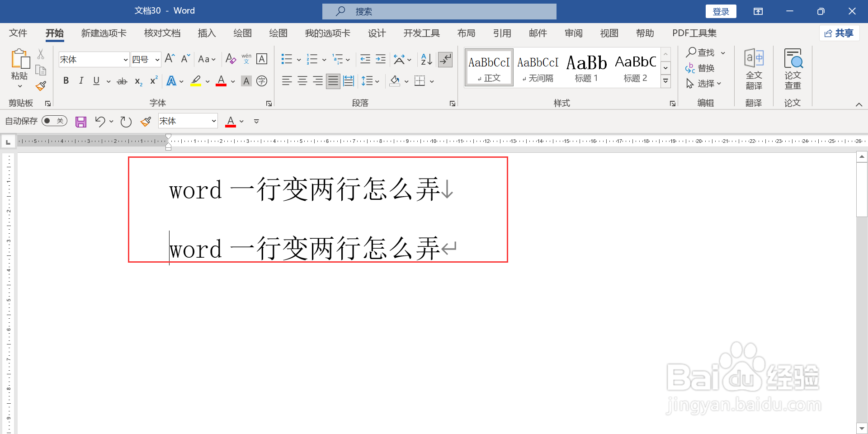Click the Copy icon in clipboard group
Screen dimensions: 868x434
pyautogui.click(x=41, y=70)
